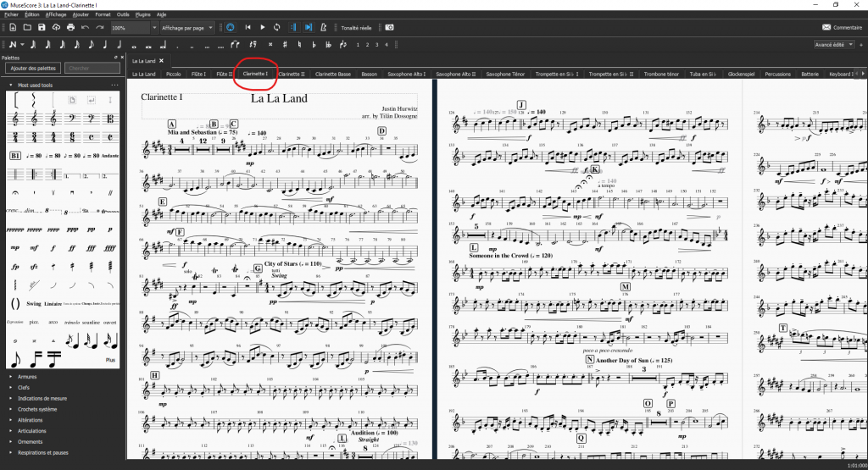Create a new score with the toolbar icon
The height and width of the screenshot is (470, 868).
(x=13, y=27)
